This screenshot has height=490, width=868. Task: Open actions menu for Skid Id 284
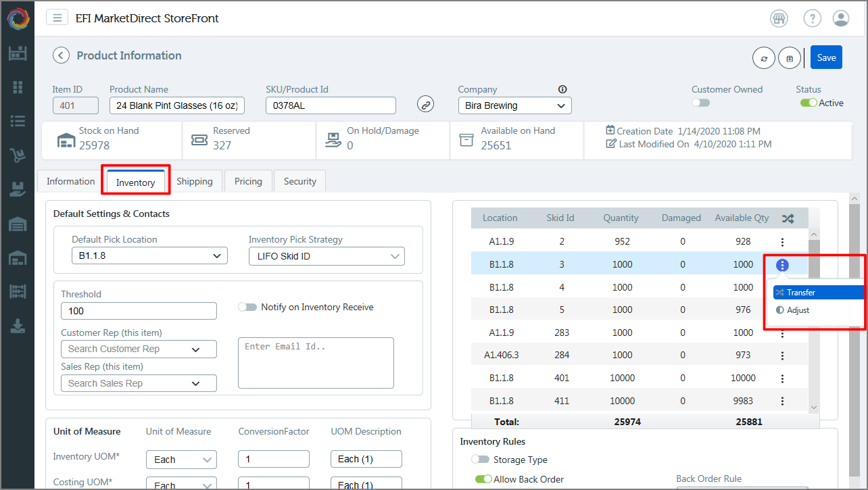tap(782, 356)
